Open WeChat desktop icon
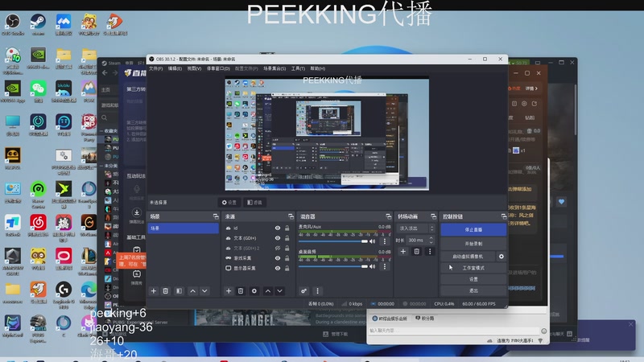Image resolution: width=644 pixels, height=362 pixels. 38,92
